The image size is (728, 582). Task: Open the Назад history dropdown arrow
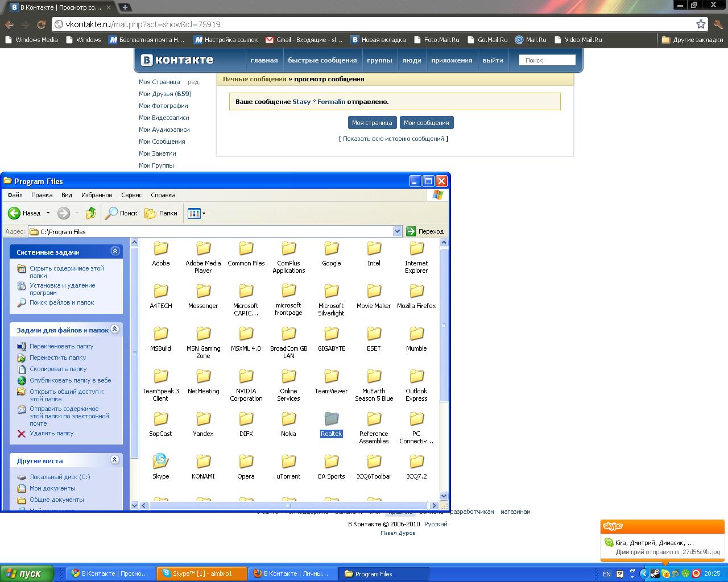pyautogui.click(x=48, y=213)
